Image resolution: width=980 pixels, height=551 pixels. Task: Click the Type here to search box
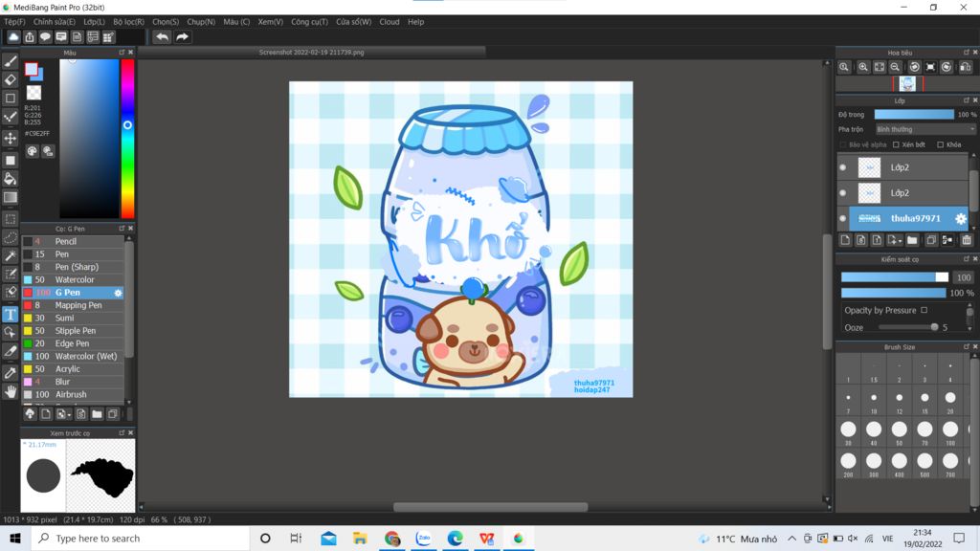(x=141, y=539)
